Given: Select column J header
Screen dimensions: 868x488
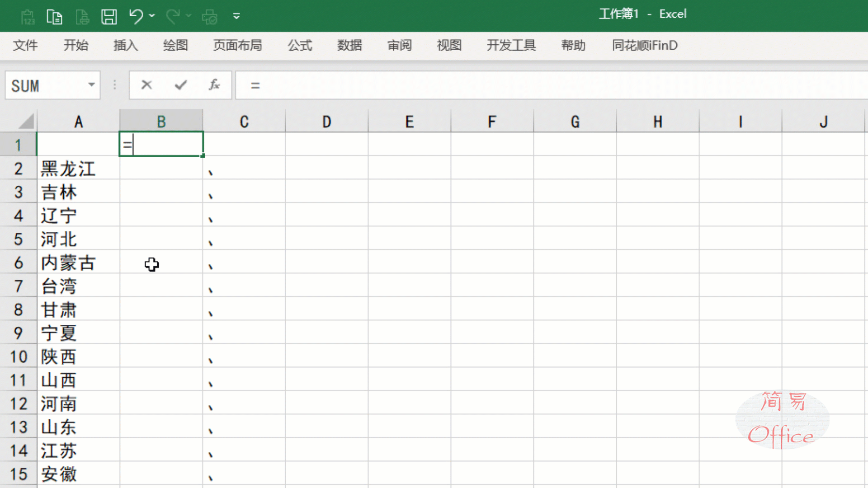Looking at the screenshot, I should tap(823, 122).
